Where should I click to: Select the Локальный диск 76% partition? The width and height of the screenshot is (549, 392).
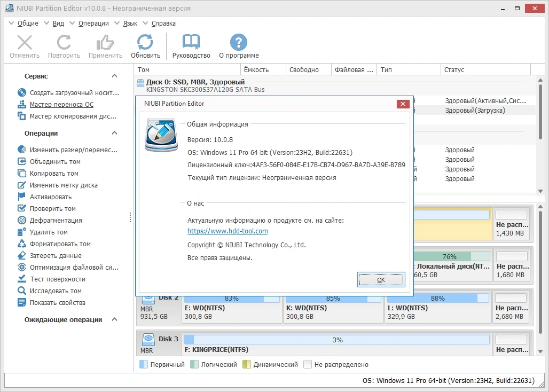(x=452, y=265)
